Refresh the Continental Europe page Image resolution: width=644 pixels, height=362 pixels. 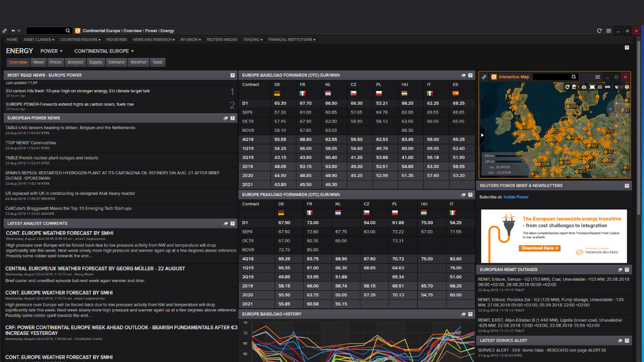click(x=599, y=31)
